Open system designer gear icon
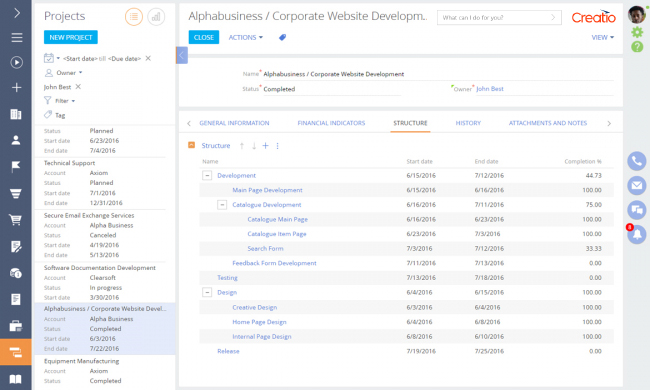This screenshot has width=650, height=390. tap(637, 32)
